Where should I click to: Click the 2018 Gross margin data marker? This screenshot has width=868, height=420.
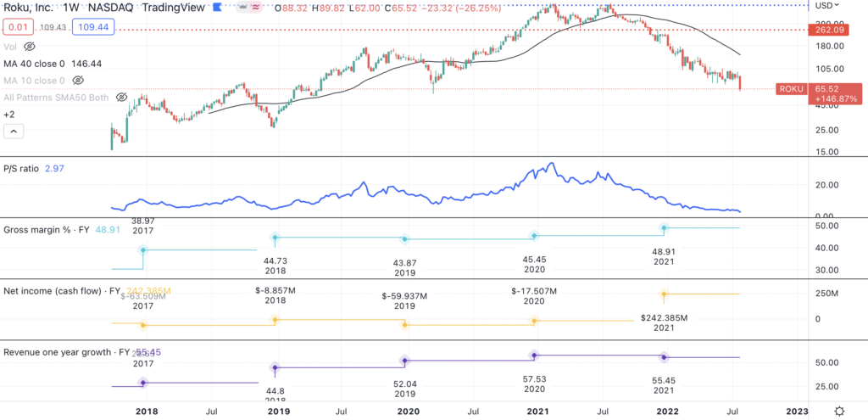click(x=275, y=237)
